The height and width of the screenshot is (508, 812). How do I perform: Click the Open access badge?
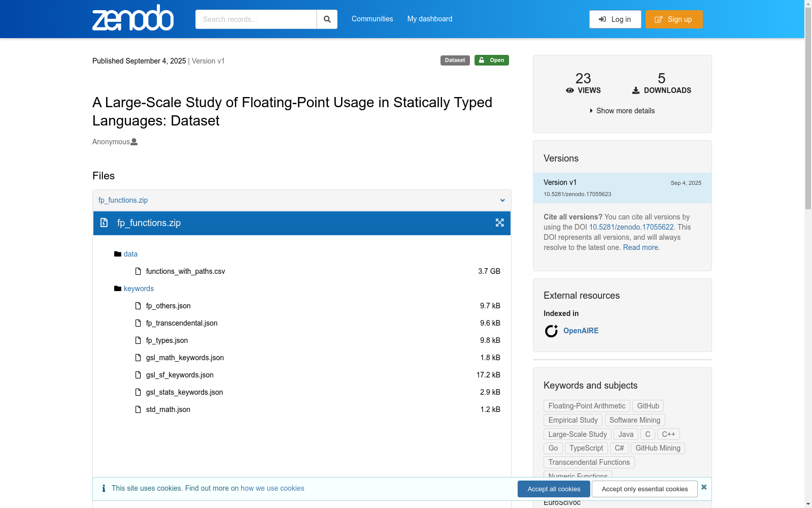492,60
